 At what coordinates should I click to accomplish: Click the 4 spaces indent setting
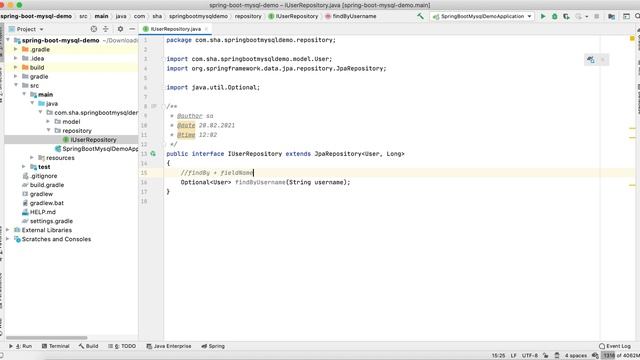coord(576,356)
